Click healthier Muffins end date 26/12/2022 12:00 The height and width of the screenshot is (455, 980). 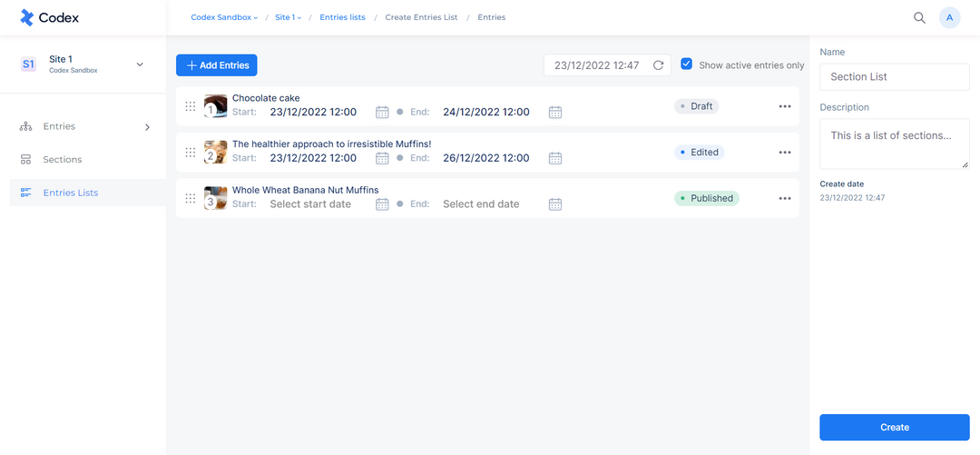(x=486, y=158)
